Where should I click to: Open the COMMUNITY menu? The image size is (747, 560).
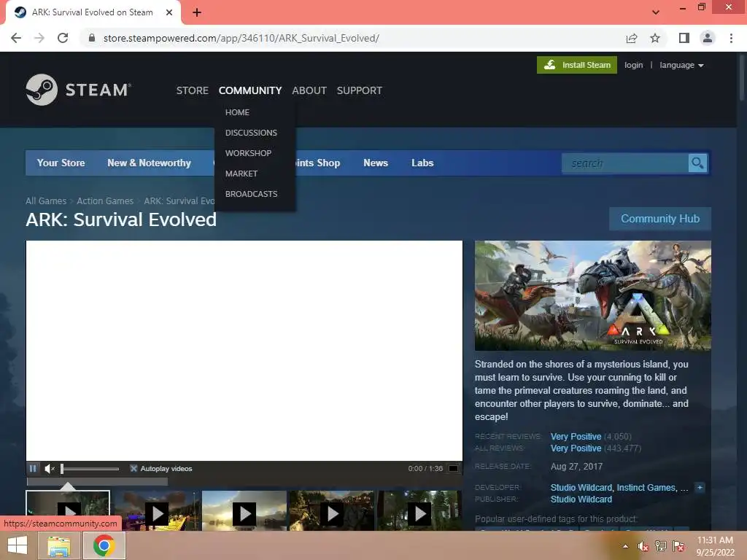coord(250,90)
